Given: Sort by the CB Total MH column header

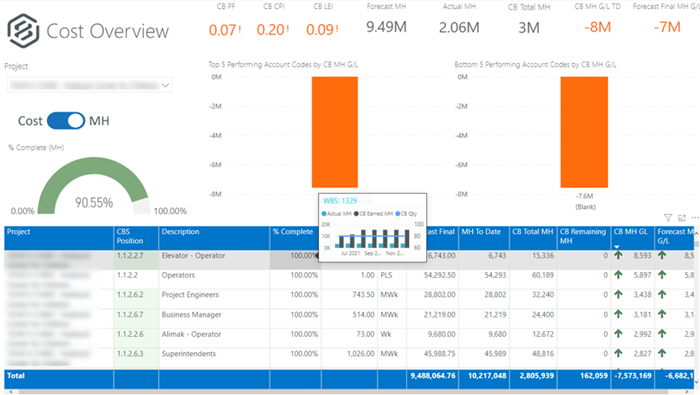Looking at the screenshot, I should click(533, 238).
